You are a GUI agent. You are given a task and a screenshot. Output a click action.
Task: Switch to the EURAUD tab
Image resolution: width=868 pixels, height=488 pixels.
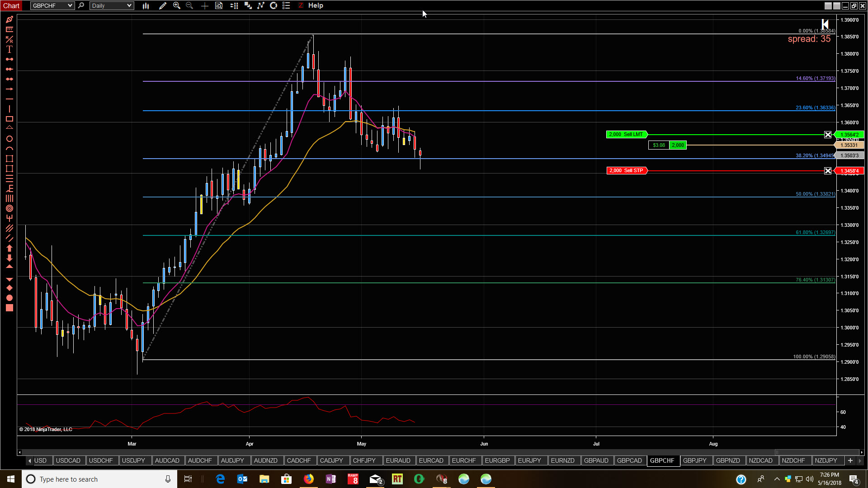398,460
